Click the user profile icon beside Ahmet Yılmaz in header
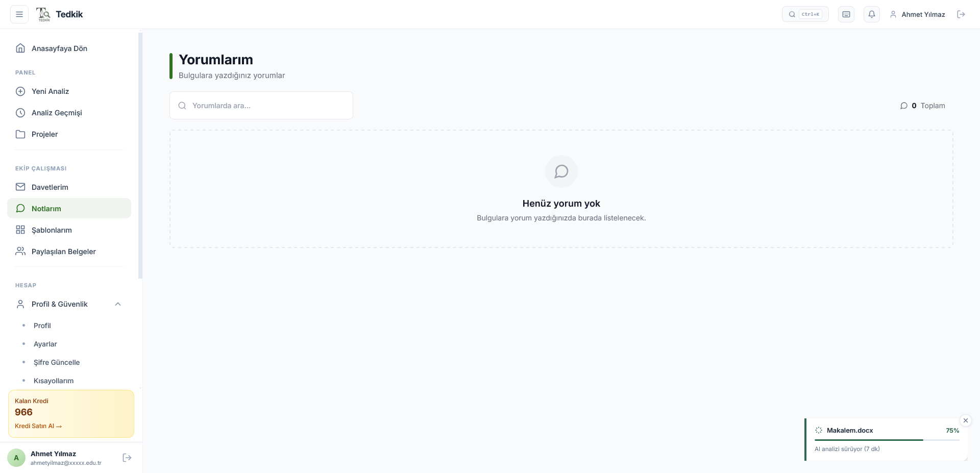Screen dimensions: 980x473 coord(893,14)
